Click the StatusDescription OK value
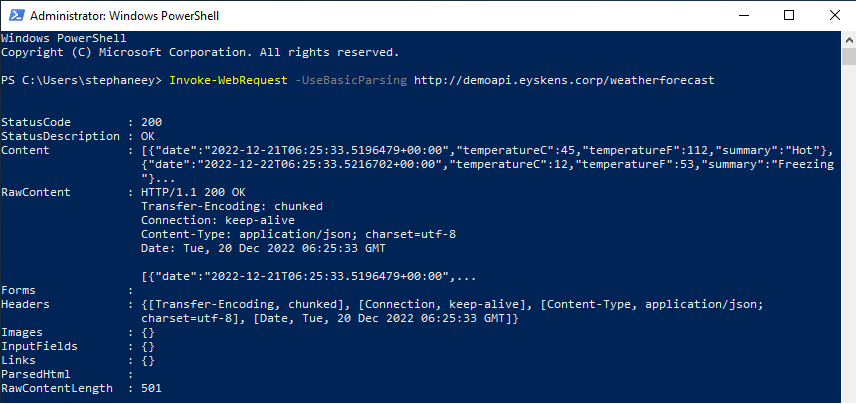The width and height of the screenshot is (856, 404). pyautogui.click(x=148, y=135)
